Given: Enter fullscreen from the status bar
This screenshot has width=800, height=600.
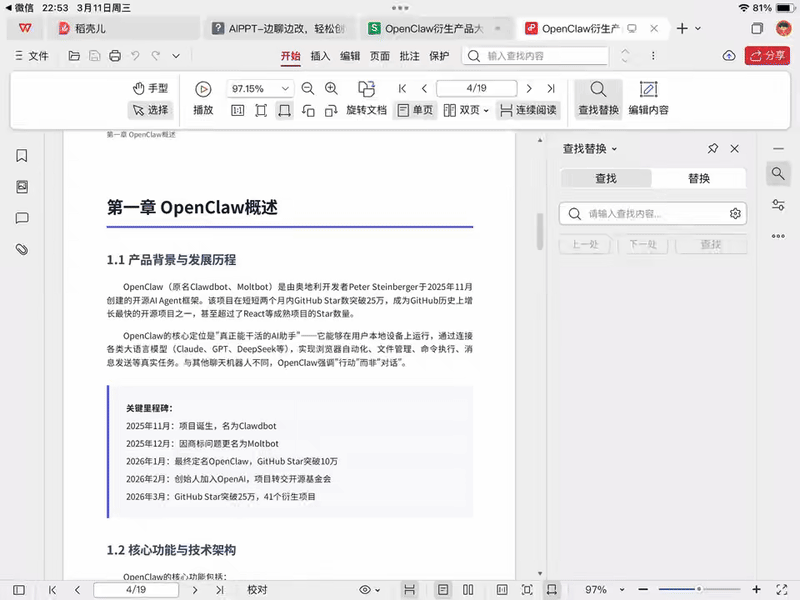Looking at the screenshot, I should (782, 590).
